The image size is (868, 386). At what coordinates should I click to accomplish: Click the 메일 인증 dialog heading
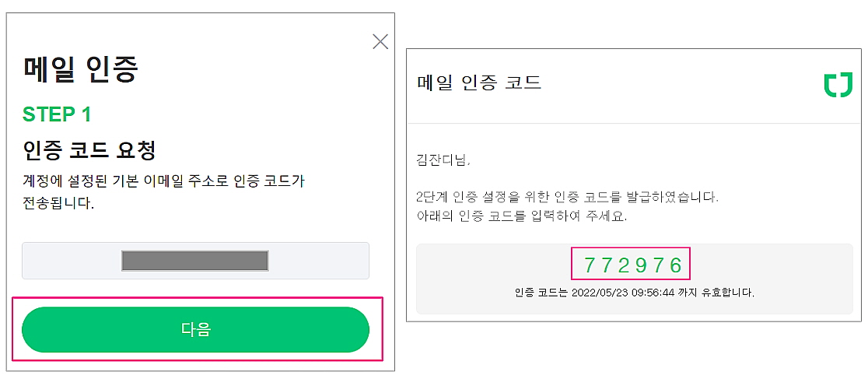coord(81,69)
